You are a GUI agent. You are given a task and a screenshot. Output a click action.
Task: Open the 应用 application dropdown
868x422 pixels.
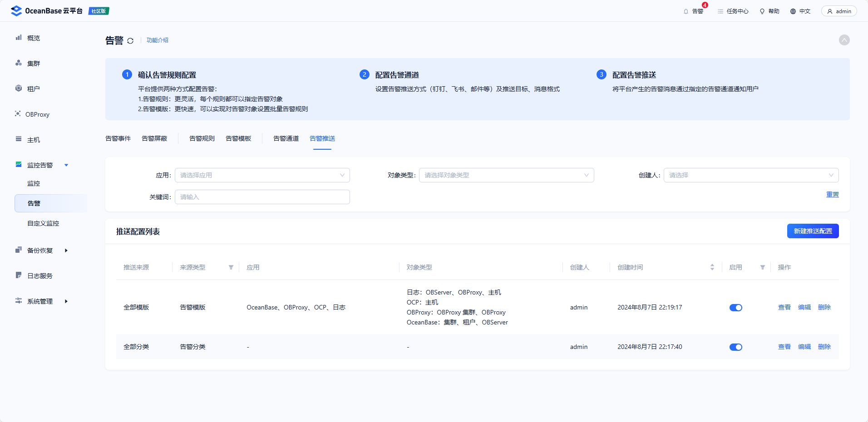click(262, 175)
